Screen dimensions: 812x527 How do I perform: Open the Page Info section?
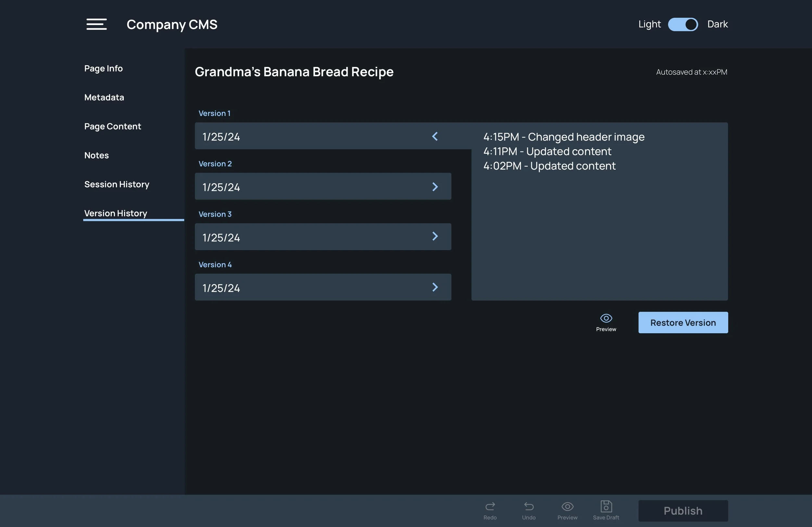pyautogui.click(x=103, y=68)
